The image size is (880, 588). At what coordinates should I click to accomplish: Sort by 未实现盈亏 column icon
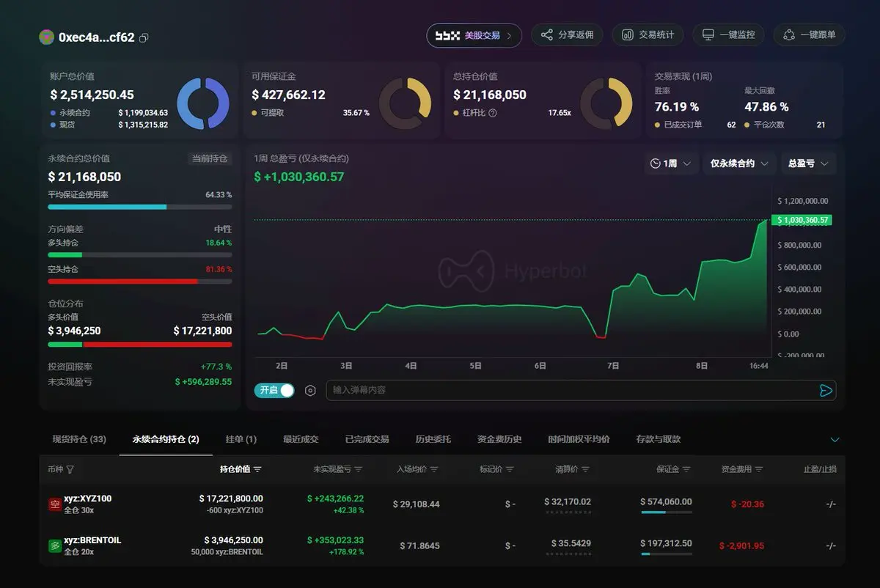[x=358, y=469]
